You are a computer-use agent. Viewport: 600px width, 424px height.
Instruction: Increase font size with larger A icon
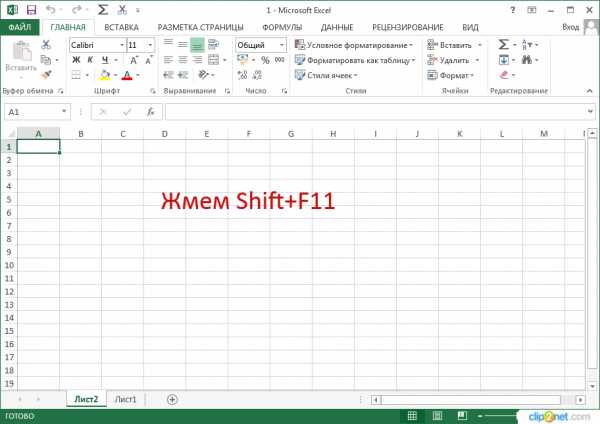coord(134,60)
